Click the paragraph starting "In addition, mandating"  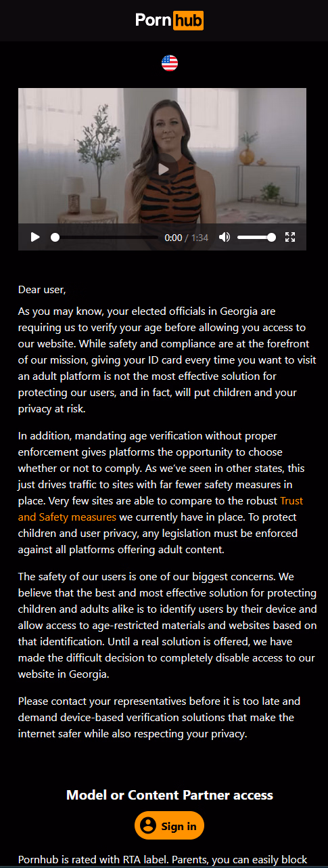[161, 492]
